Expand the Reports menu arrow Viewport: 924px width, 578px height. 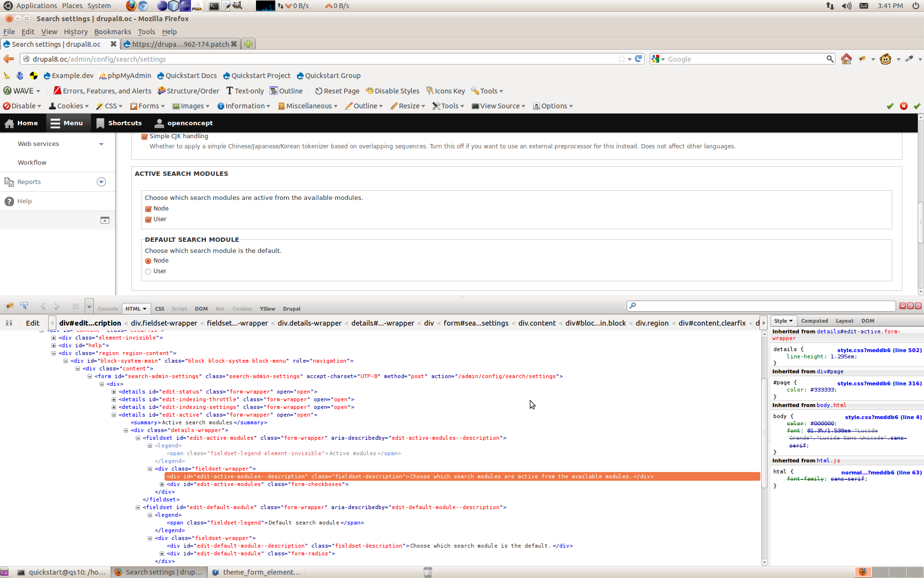tap(101, 182)
